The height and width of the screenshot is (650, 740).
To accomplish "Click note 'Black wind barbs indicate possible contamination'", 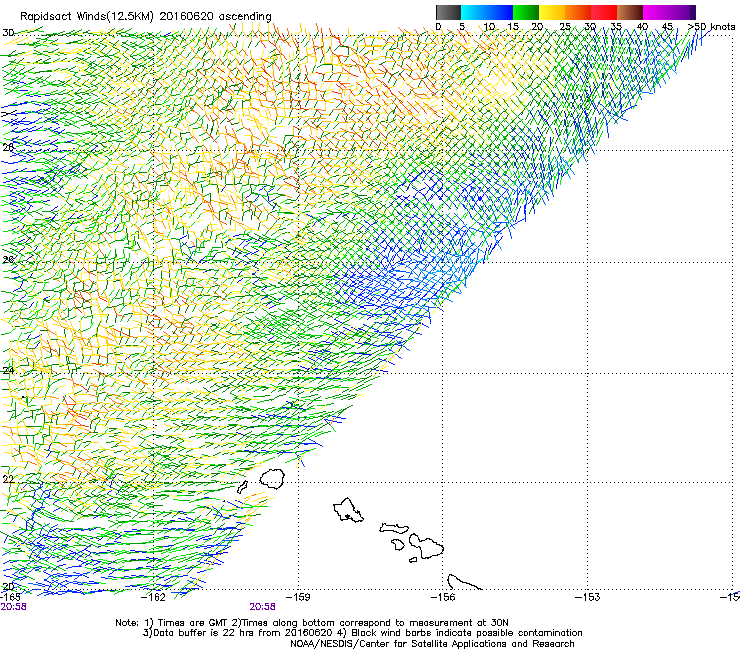I will tap(466, 633).
